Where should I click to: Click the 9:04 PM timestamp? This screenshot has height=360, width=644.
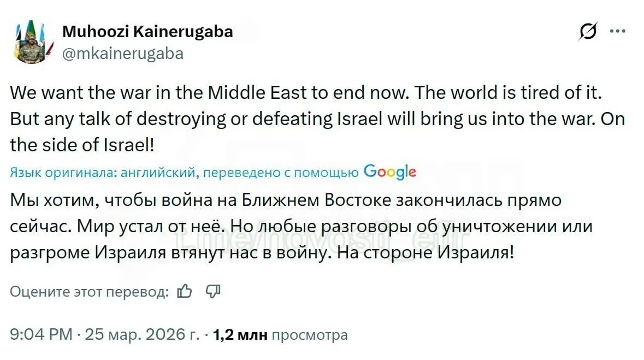tap(41, 334)
